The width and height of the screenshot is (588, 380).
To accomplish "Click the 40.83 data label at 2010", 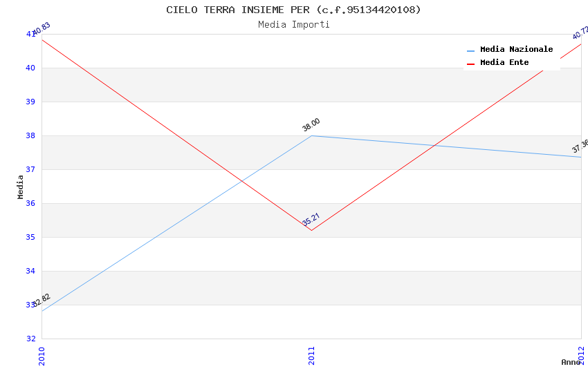I will pos(42,29).
